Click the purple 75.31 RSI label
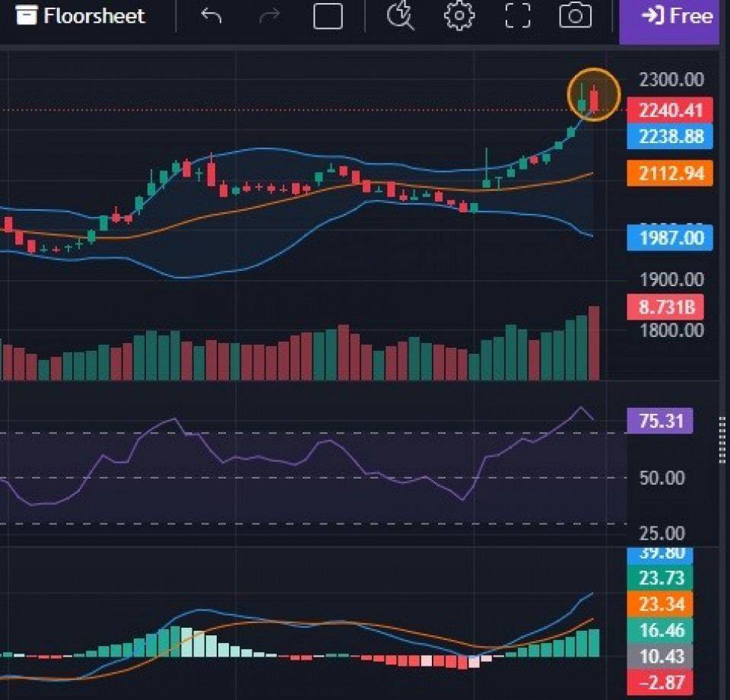The image size is (730, 700). tap(660, 421)
